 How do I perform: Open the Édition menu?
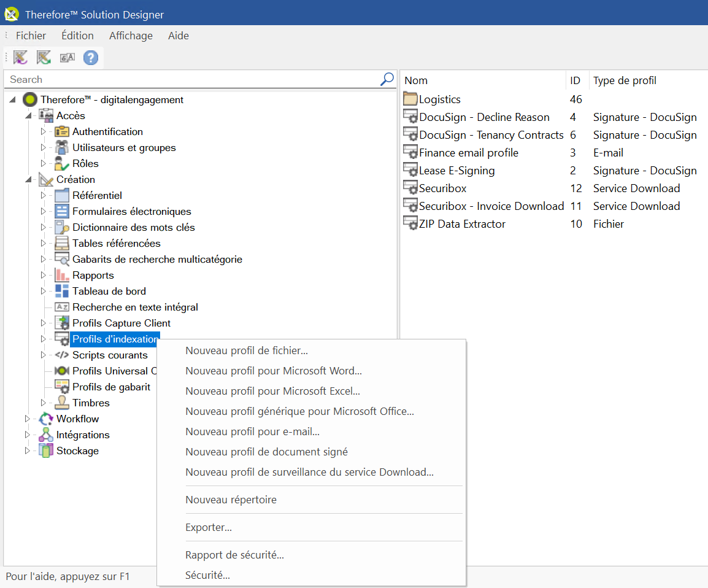coord(78,36)
